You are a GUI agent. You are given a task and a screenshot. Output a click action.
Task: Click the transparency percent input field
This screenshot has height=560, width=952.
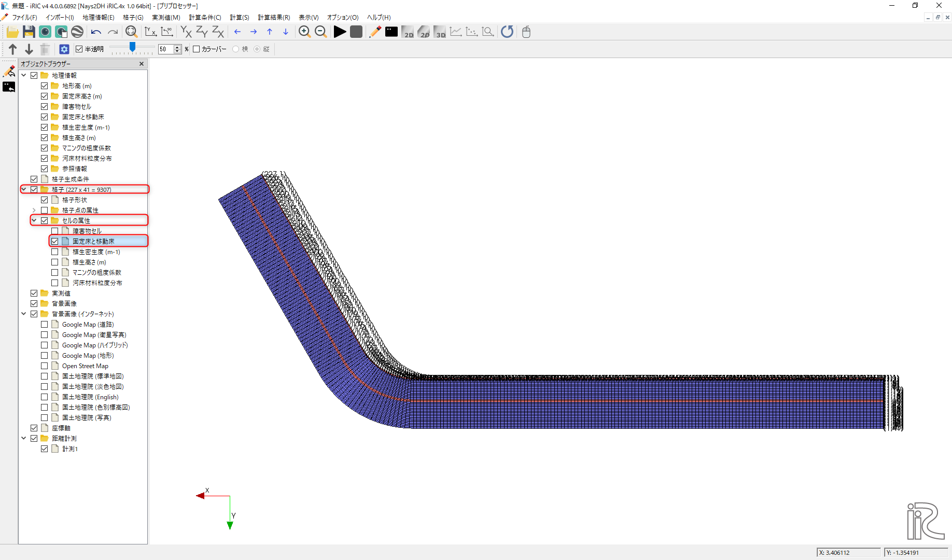(166, 49)
